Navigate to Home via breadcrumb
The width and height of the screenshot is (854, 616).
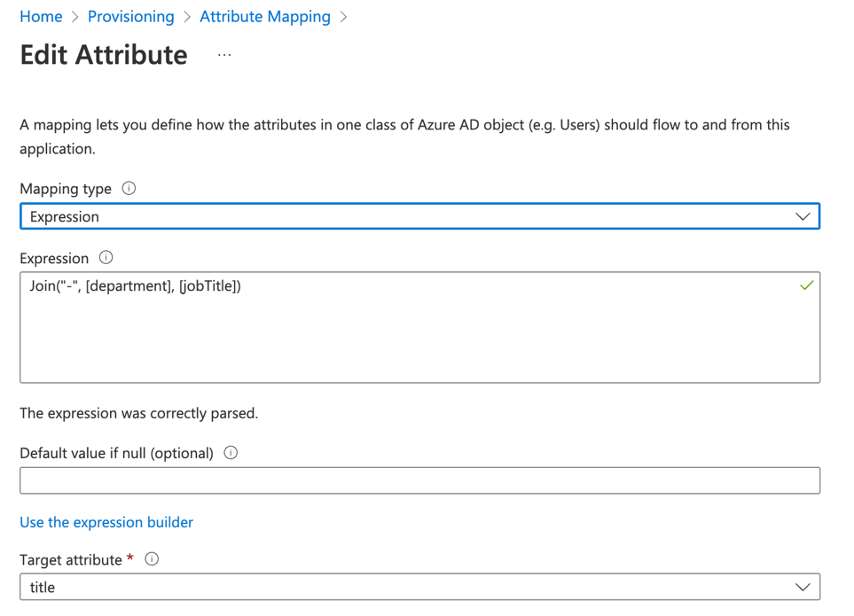click(x=41, y=16)
